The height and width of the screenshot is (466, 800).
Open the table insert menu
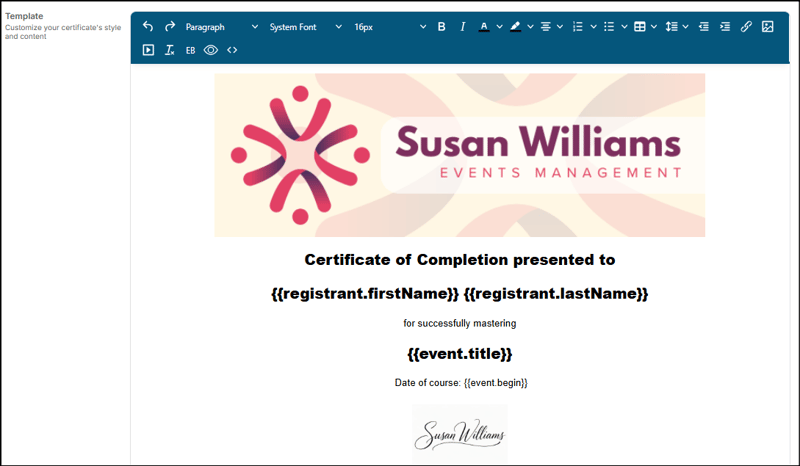645,27
